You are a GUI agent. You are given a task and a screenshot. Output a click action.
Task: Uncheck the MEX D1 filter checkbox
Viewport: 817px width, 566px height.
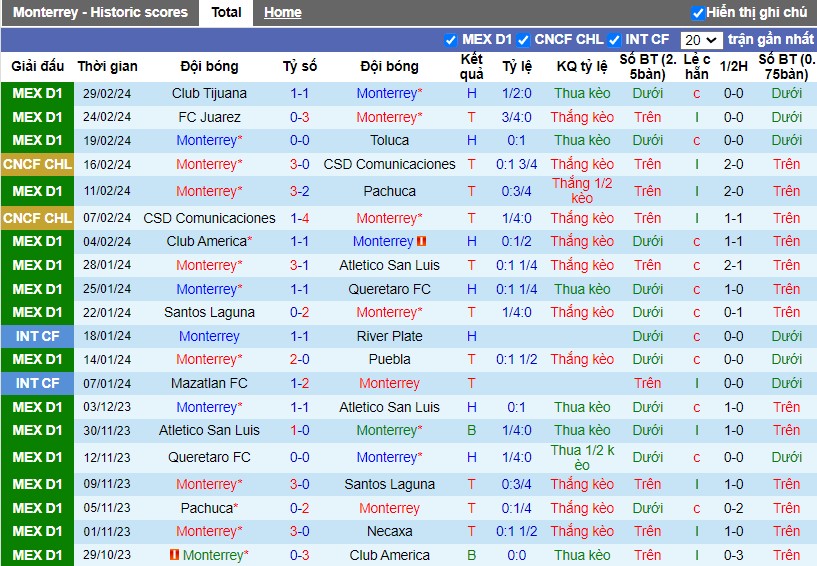pyautogui.click(x=451, y=40)
